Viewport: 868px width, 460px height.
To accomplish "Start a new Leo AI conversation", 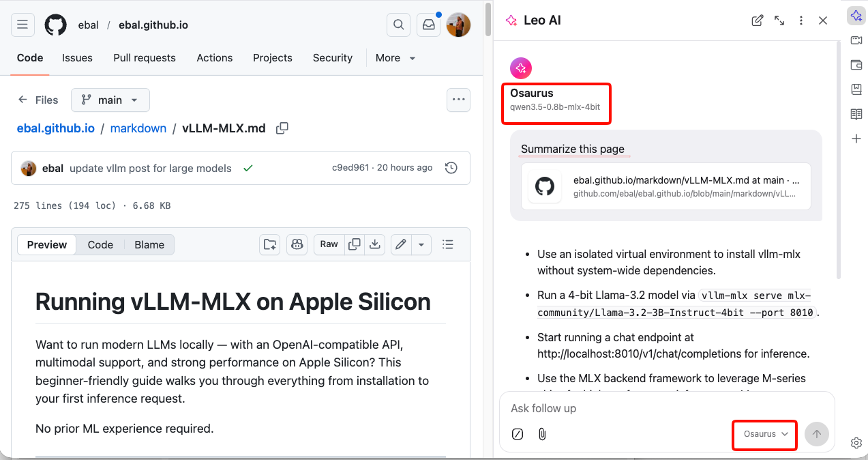I will coord(758,20).
